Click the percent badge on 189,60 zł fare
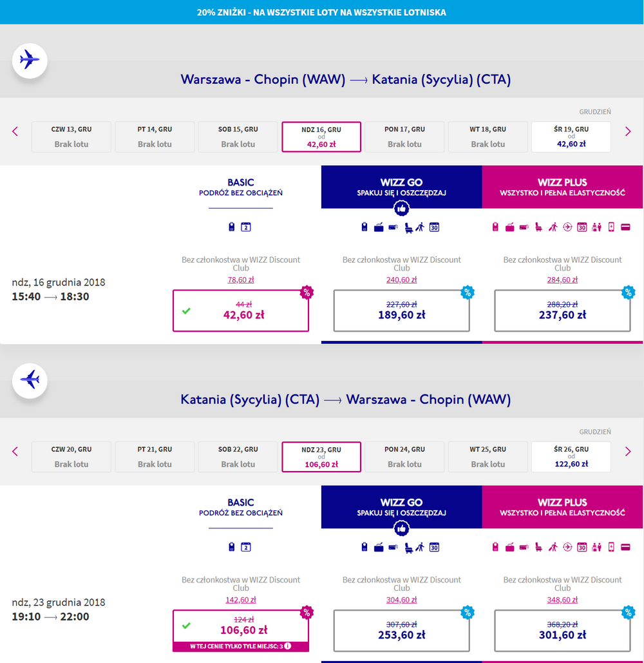644x663 pixels. tap(468, 292)
